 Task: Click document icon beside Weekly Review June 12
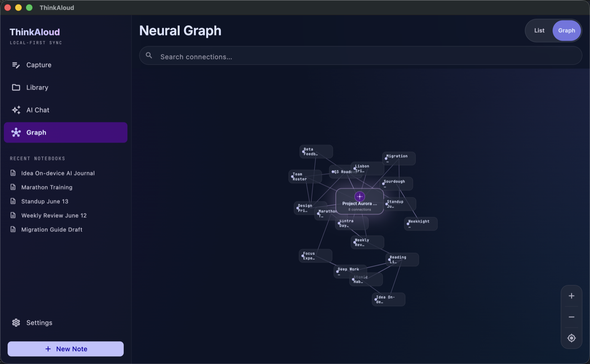click(x=13, y=215)
